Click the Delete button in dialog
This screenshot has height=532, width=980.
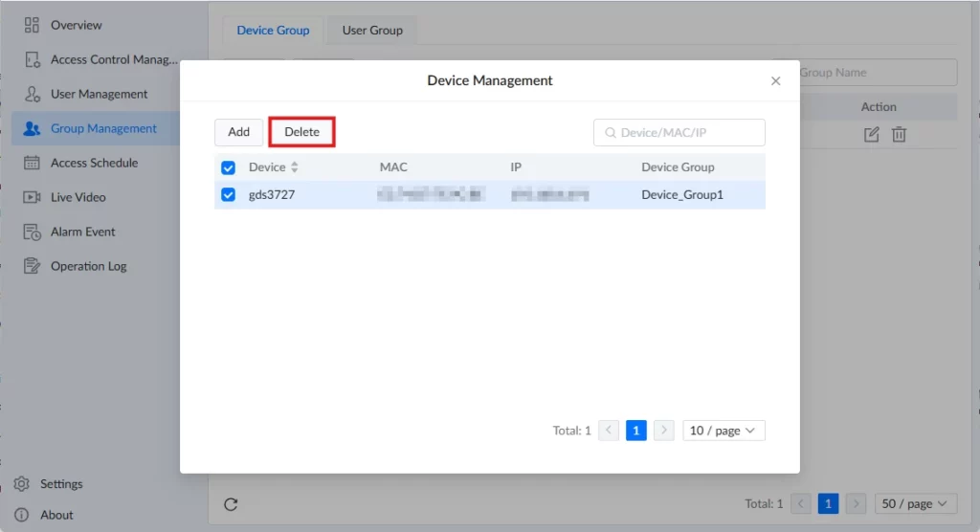(301, 132)
